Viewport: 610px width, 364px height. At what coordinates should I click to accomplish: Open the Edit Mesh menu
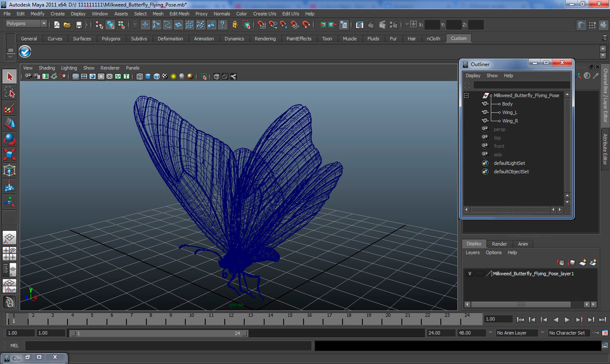(x=179, y=14)
